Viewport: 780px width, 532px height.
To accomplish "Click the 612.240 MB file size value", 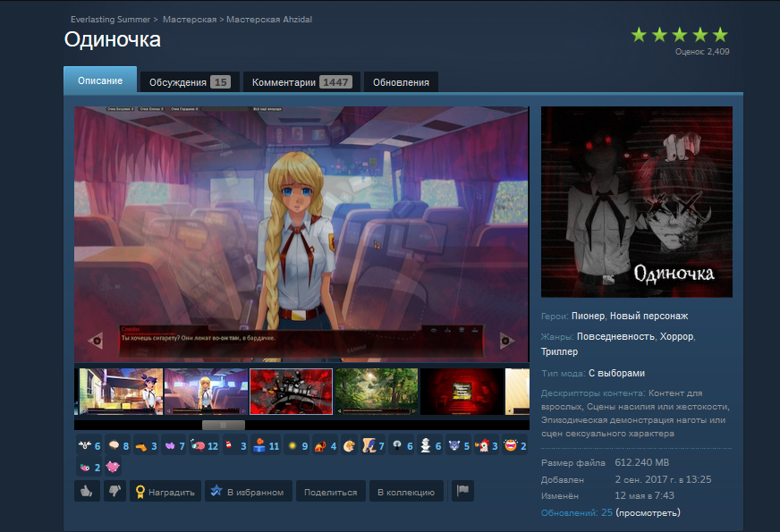I will point(641,462).
